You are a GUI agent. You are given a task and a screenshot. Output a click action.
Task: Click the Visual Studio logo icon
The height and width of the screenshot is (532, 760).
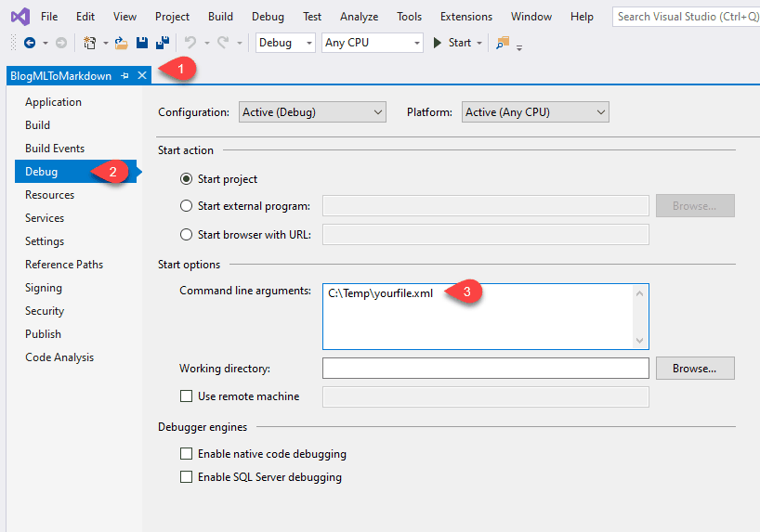(20, 17)
